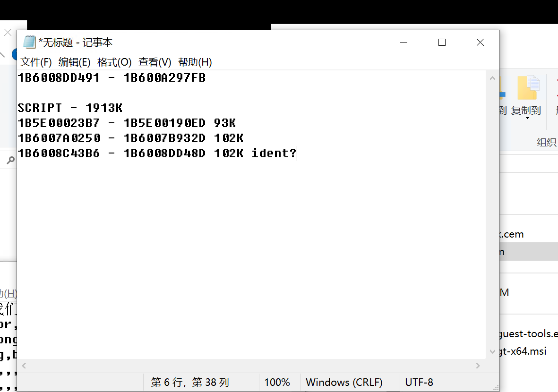This screenshot has height=392, width=558.
Task: Click the word ident? in the text
Action: pyautogui.click(x=274, y=153)
